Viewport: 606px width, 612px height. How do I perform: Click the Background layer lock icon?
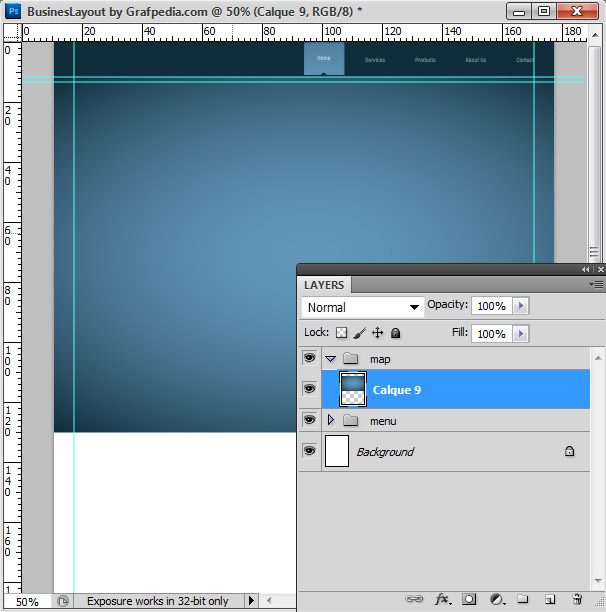point(569,451)
